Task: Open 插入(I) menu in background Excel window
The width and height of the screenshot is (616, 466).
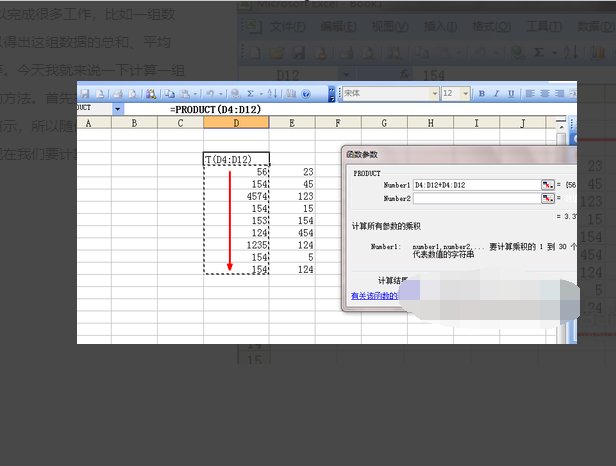Action: coord(440,27)
